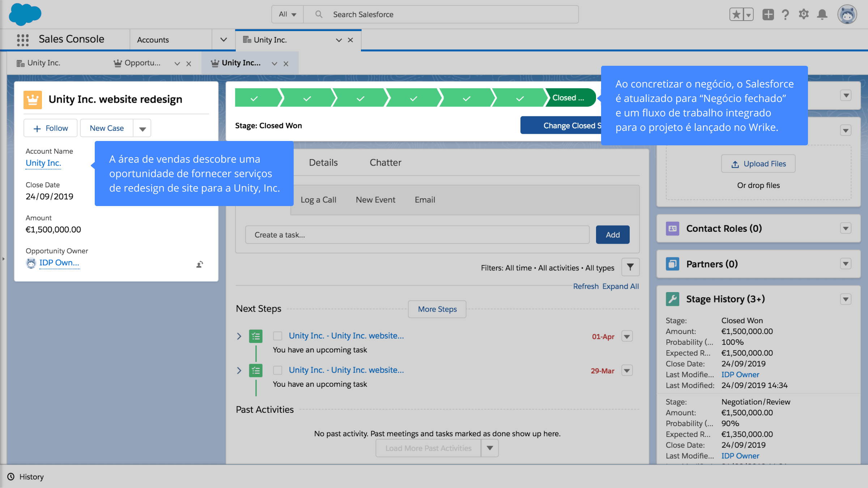Expand more actions next to New Case
The width and height of the screenshot is (868, 488).
[142, 128]
